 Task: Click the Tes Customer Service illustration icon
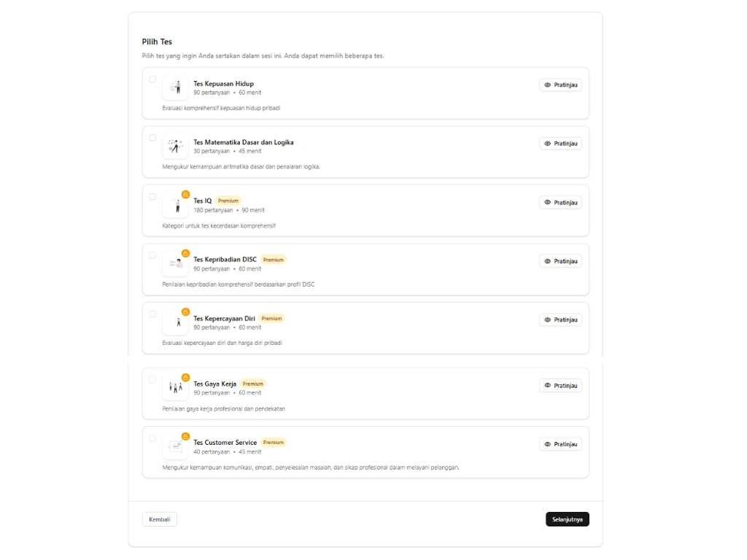(175, 446)
